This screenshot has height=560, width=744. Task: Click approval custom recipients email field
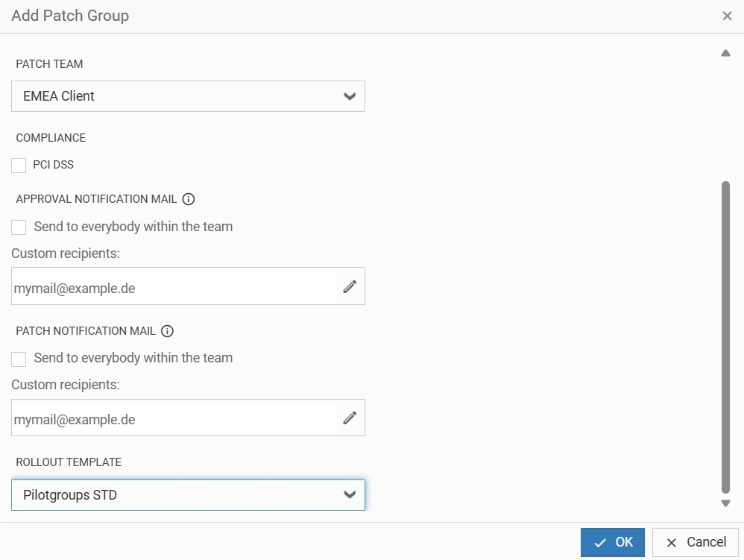(174, 287)
